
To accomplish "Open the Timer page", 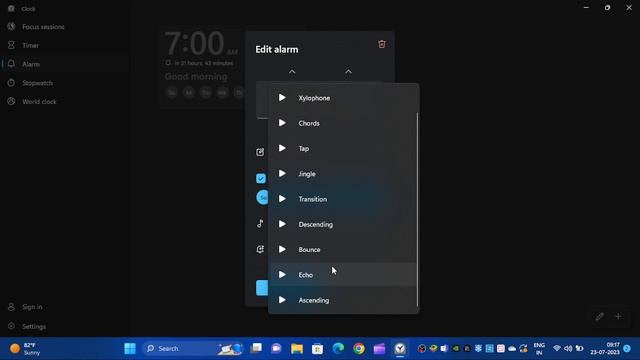I will pyautogui.click(x=65, y=45).
